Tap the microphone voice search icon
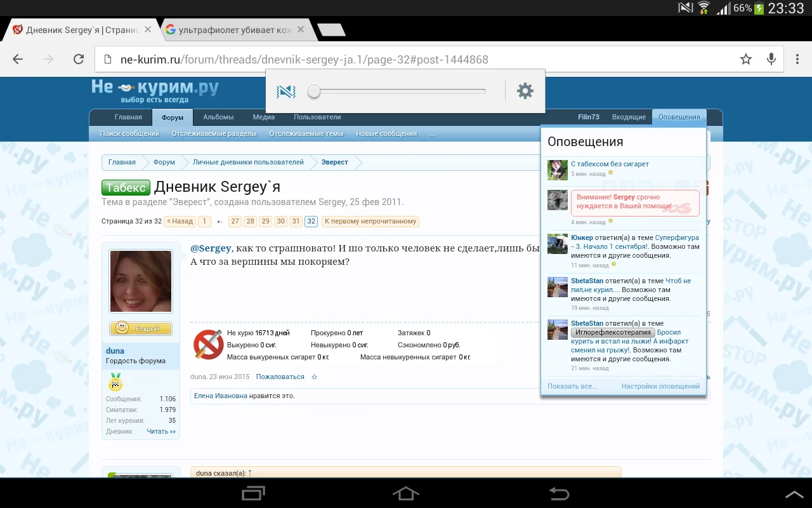The height and width of the screenshot is (508, 812). point(771,59)
